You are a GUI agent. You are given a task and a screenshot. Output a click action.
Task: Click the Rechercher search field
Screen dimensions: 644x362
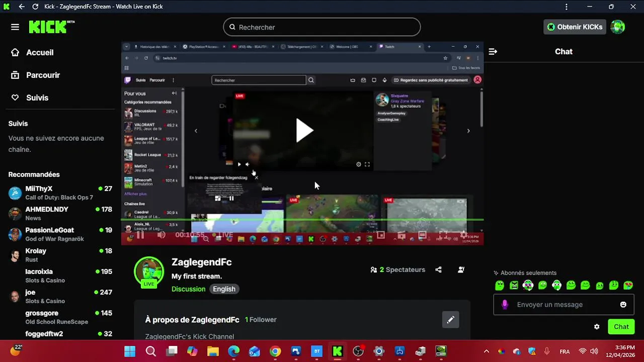click(322, 27)
